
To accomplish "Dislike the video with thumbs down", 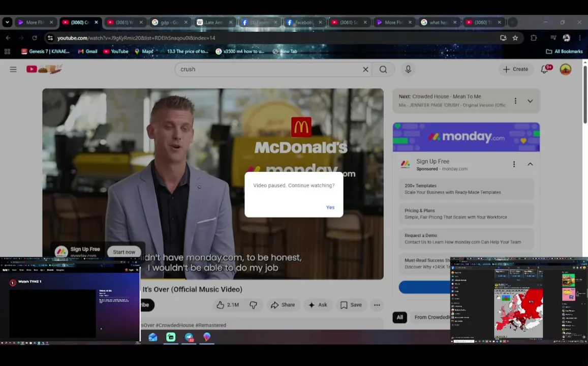I will pyautogui.click(x=254, y=305).
